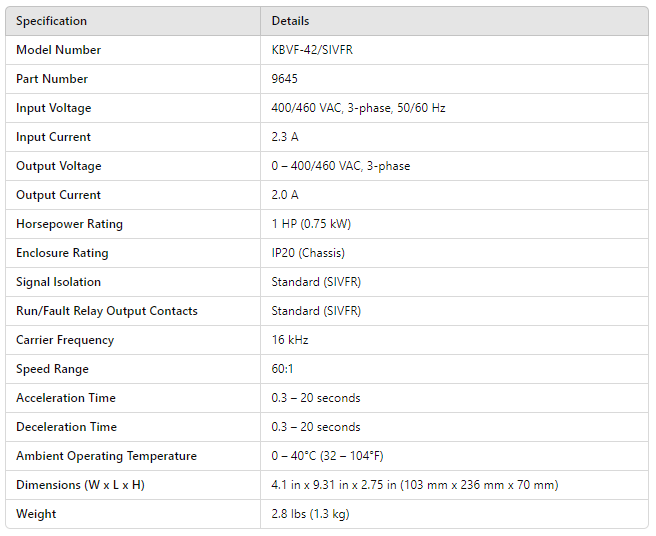Select the Model Number label cell
656x536 pixels.
pyautogui.click(x=58, y=50)
